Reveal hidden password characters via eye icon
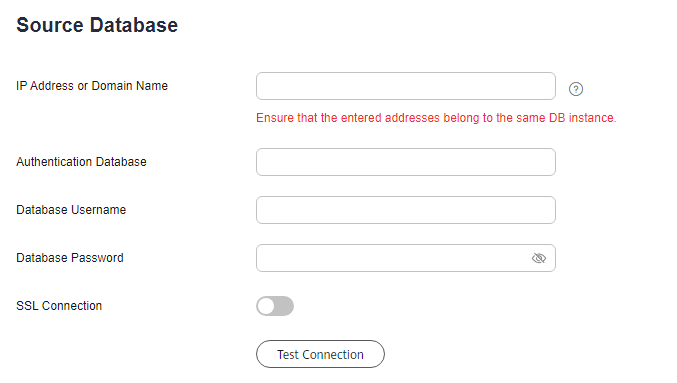 [x=538, y=258]
